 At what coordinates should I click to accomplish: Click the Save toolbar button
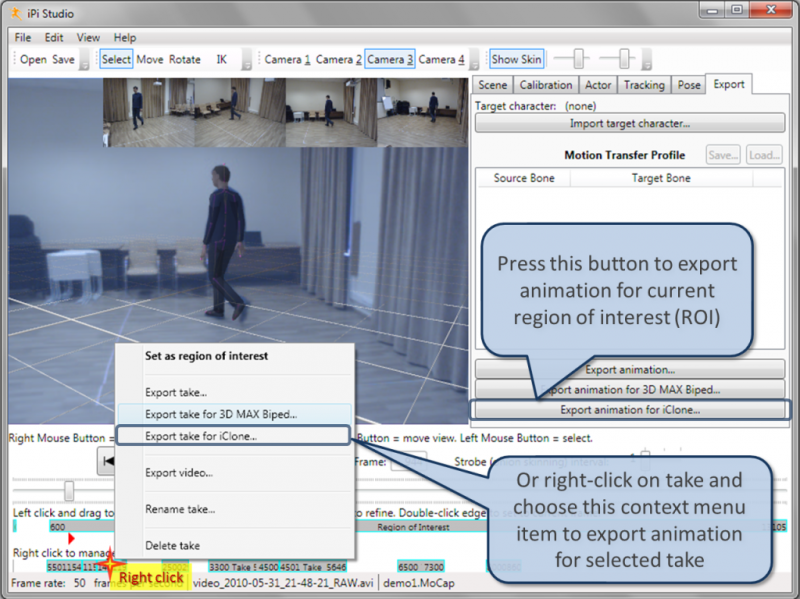pos(63,59)
